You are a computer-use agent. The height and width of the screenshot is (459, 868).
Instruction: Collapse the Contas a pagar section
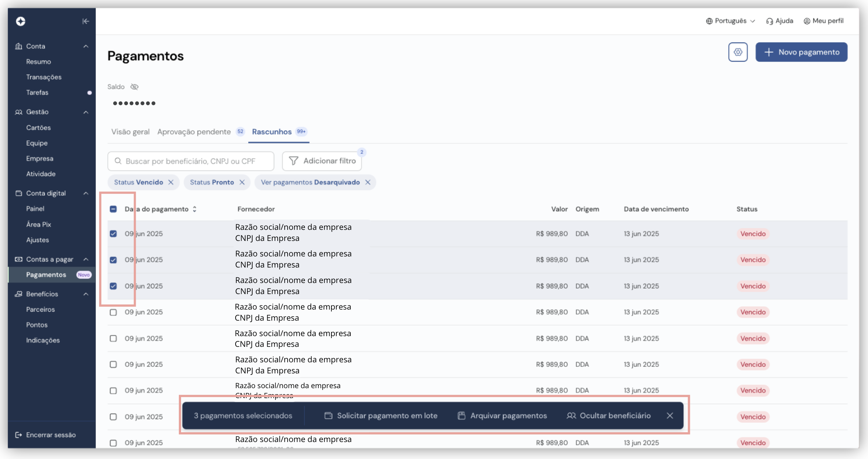(x=86, y=259)
